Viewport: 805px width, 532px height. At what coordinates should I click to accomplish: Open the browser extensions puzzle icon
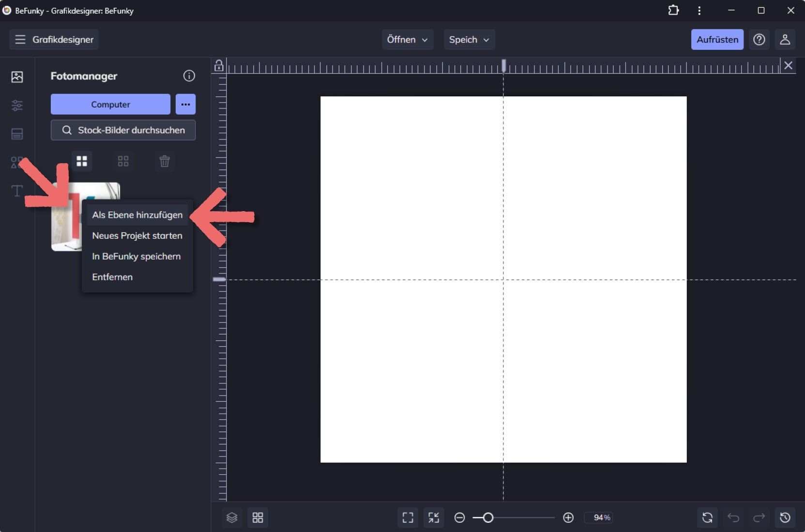coord(673,10)
